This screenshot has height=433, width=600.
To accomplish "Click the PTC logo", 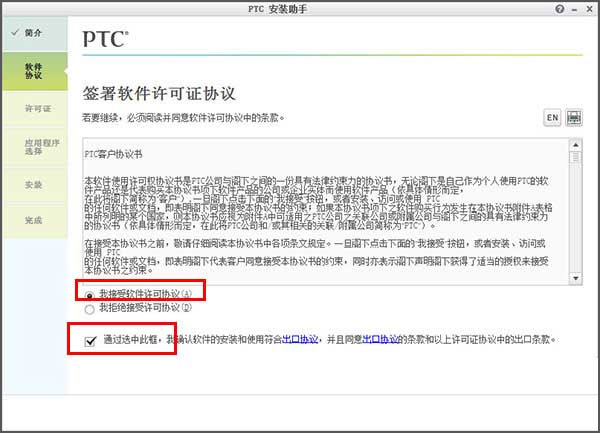I will pyautogui.click(x=106, y=39).
